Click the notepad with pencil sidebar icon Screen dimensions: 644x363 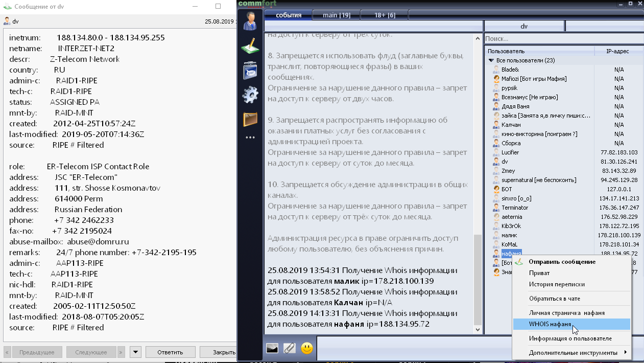(250, 46)
